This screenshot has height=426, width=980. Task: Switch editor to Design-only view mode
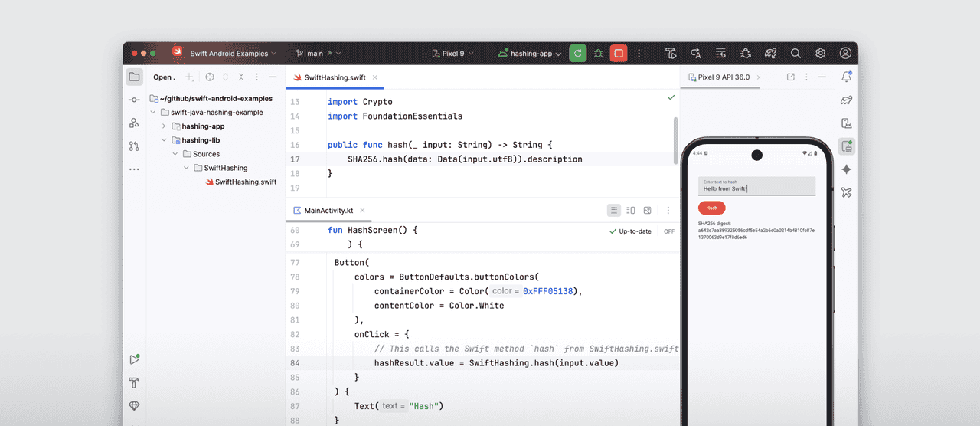(648, 210)
